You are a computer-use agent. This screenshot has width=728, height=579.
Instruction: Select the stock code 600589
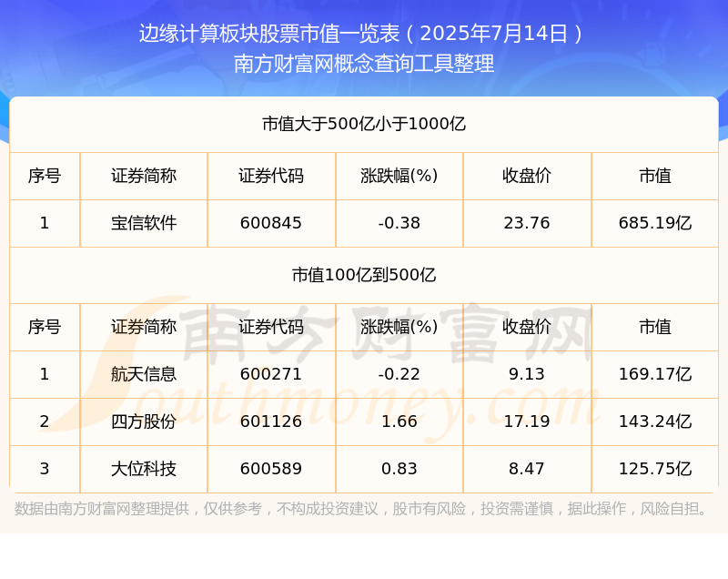coord(271,469)
